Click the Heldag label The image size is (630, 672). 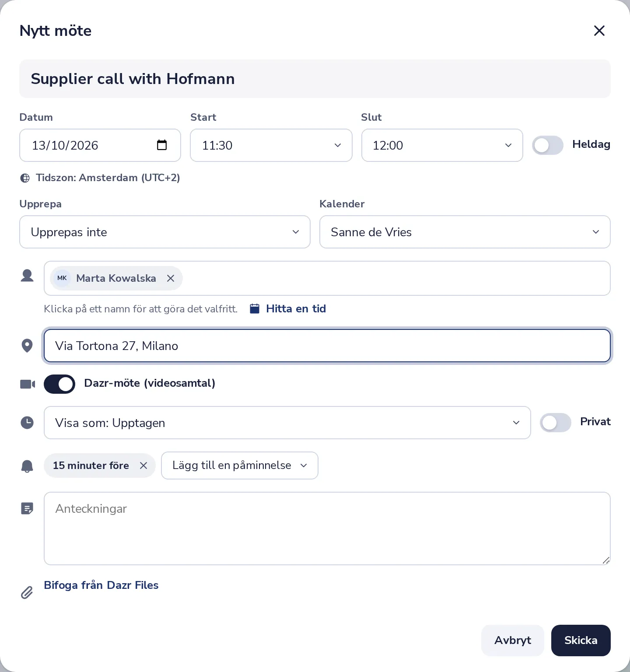[591, 144]
